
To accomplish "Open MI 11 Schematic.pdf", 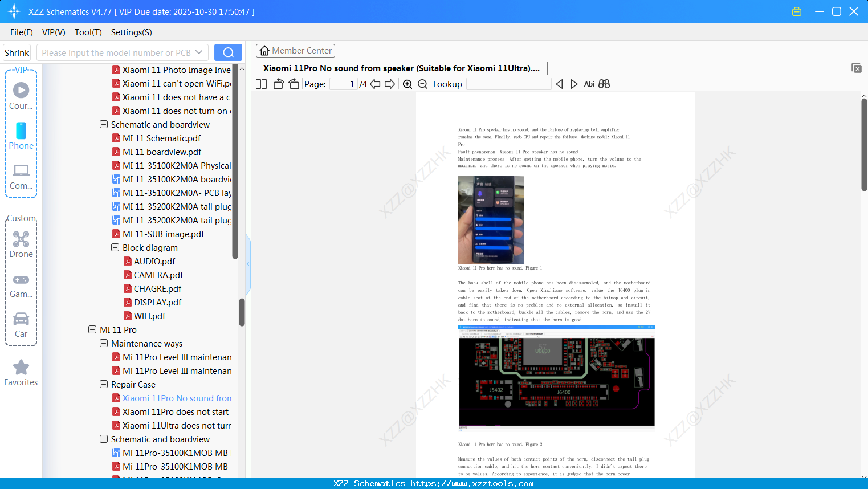I will point(162,138).
